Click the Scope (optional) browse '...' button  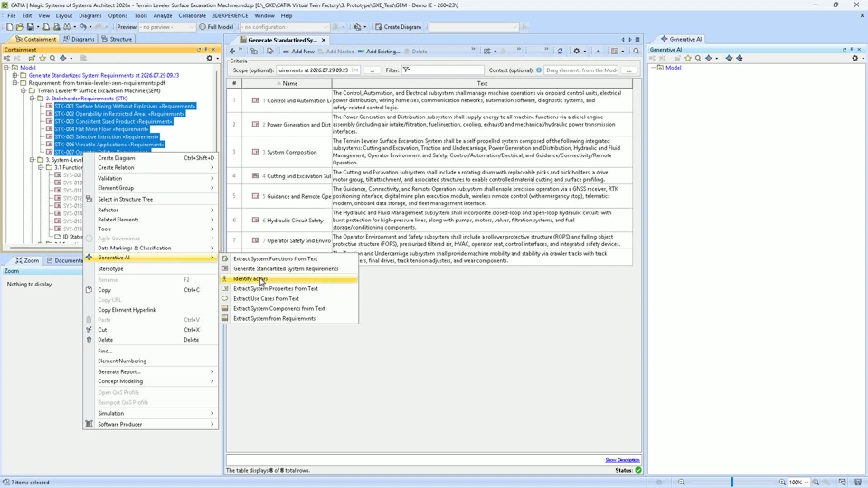[x=373, y=70]
